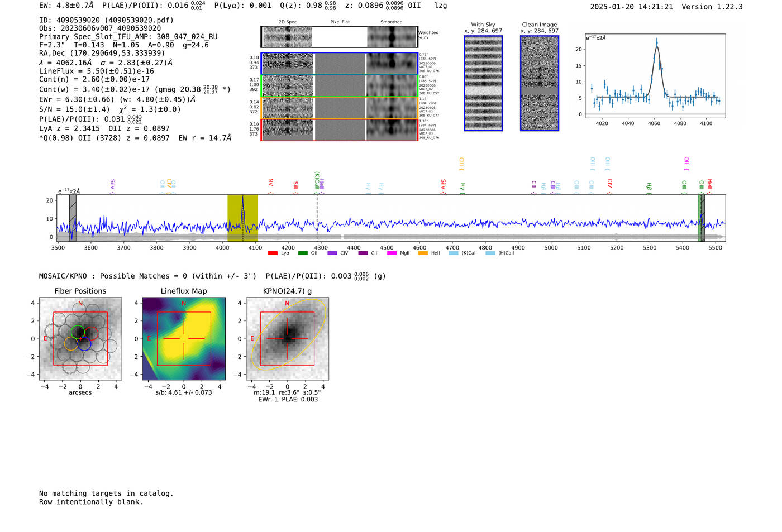Click the purple CIV legend swatch

[x=332, y=253]
